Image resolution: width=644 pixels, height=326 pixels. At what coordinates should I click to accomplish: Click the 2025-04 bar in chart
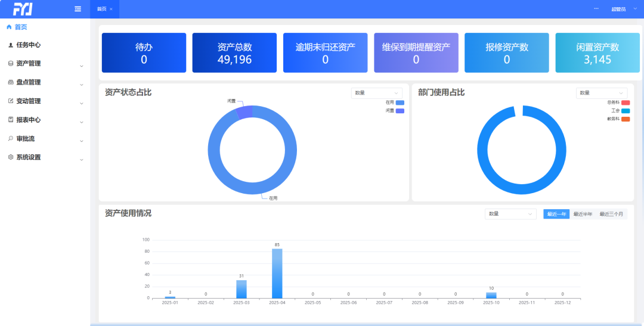click(277, 273)
